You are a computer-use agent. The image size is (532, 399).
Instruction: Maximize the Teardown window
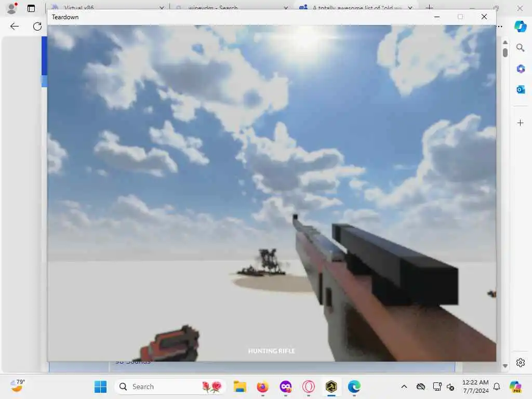pyautogui.click(x=460, y=17)
